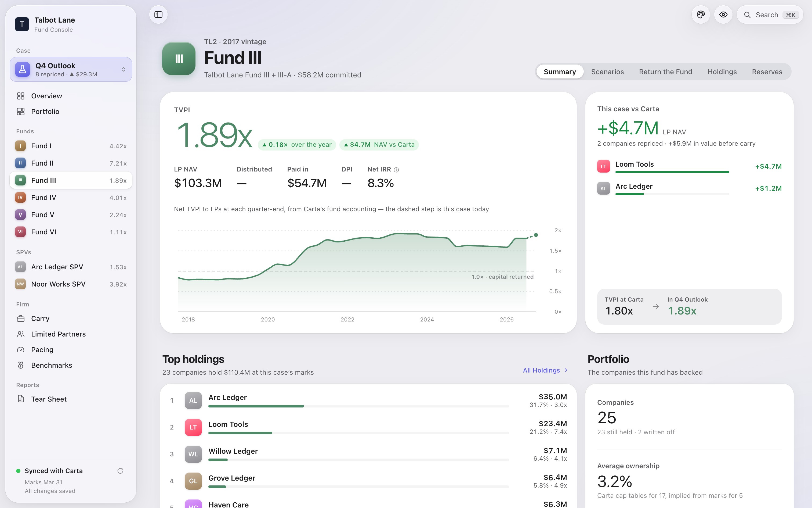Click Willow Ledger WL icon
The width and height of the screenshot is (812, 508).
193,454
